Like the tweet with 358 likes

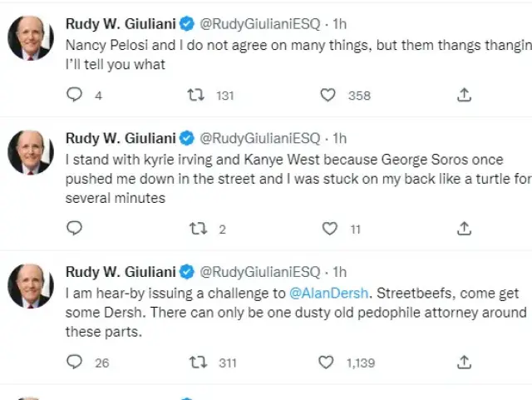pyautogui.click(x=329, y=95)
